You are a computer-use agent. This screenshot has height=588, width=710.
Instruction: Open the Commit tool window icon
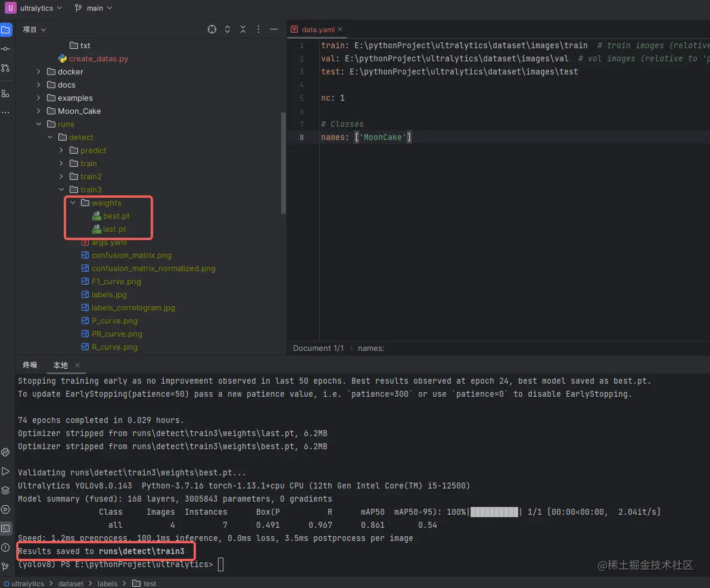tap(5, 49)
